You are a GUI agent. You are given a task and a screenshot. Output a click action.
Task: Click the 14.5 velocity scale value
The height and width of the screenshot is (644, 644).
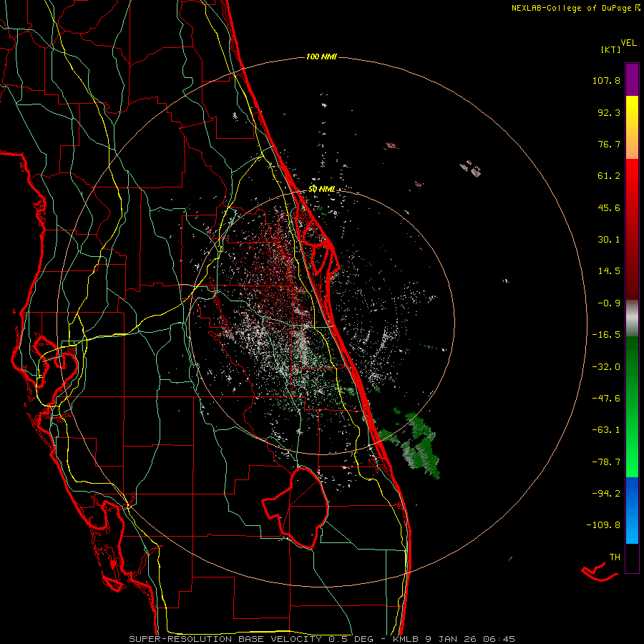609,271
